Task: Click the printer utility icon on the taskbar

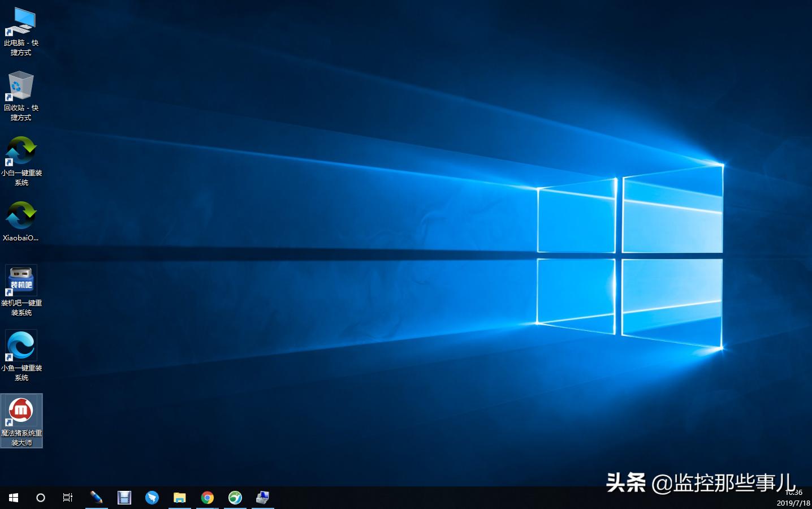Action: click(263, 498)
